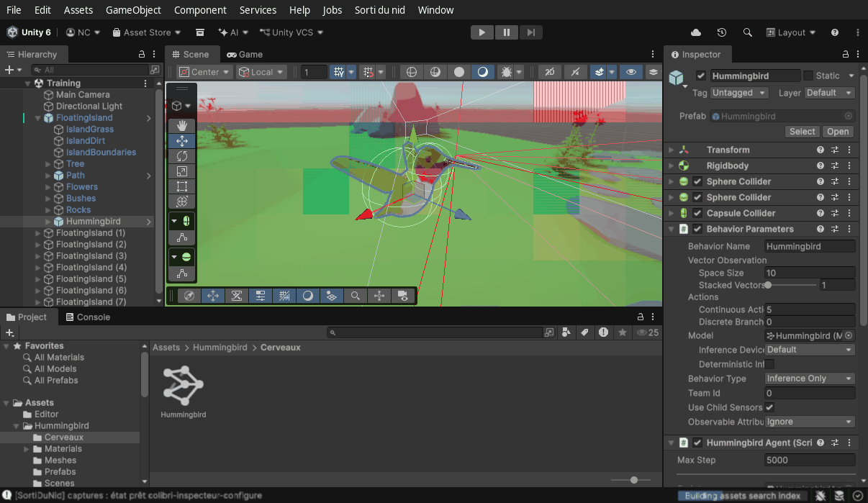The height and width of the screenshot is (503, 868).
Task: Click the Hummingbird neural network model asset
Action: coord(183,392)
